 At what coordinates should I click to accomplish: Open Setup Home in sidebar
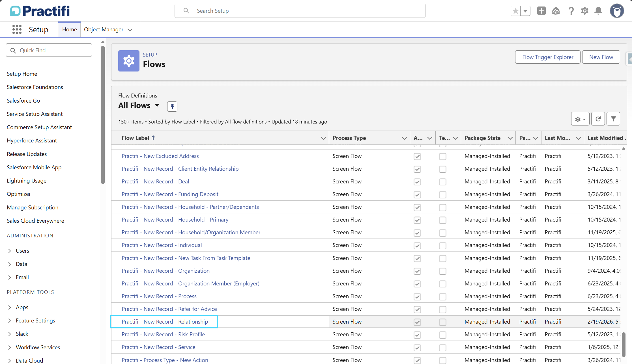point(22,74)
